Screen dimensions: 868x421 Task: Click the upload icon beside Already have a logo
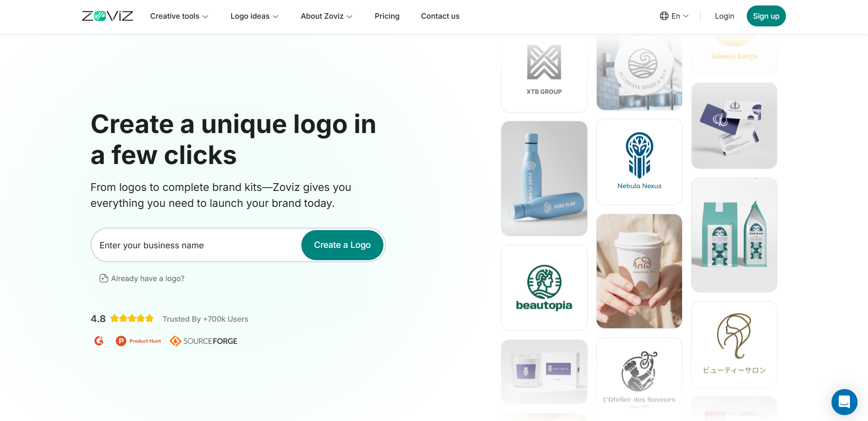pos(103,278)
